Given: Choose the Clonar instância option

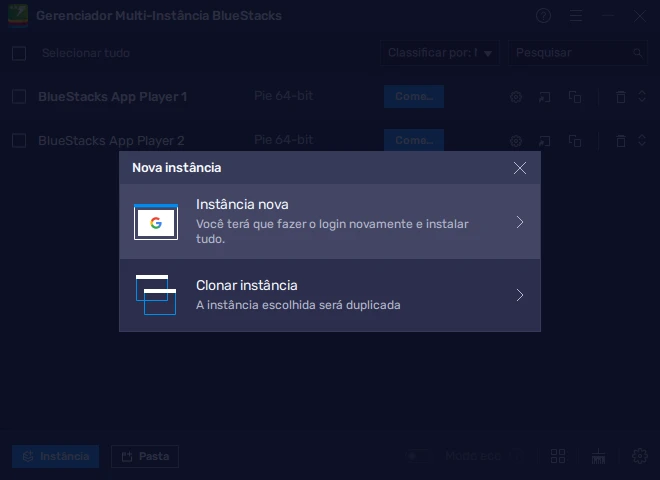Looking at the screenshot, I should (330, 295).
